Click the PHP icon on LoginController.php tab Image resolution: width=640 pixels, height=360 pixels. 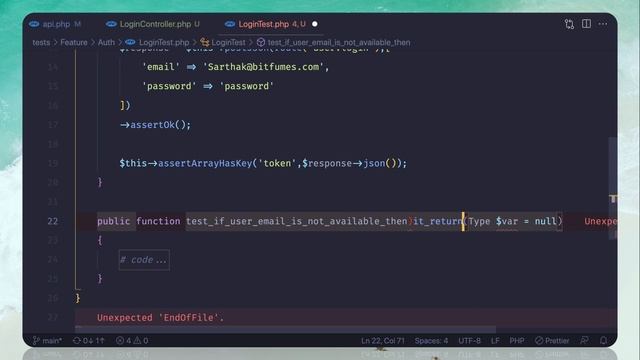[x=111, y=24]
